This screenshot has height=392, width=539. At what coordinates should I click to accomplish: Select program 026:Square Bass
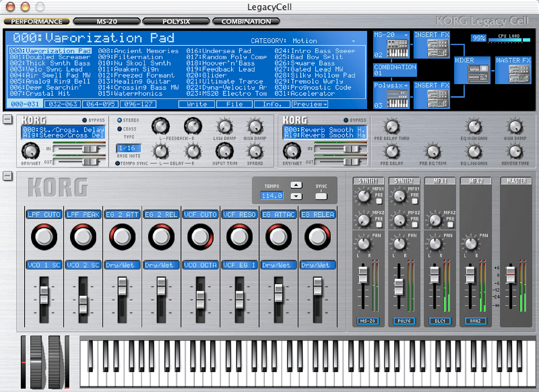[x=305, y=63]
